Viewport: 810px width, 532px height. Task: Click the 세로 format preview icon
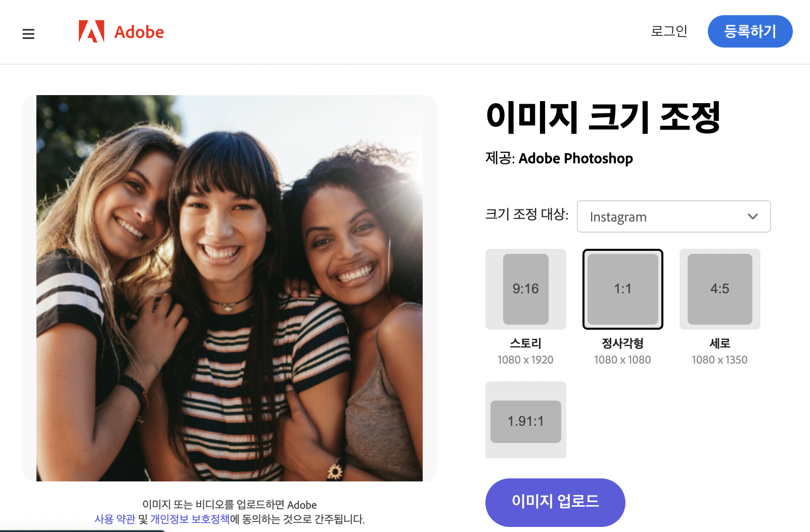click(x=719, y=289)
